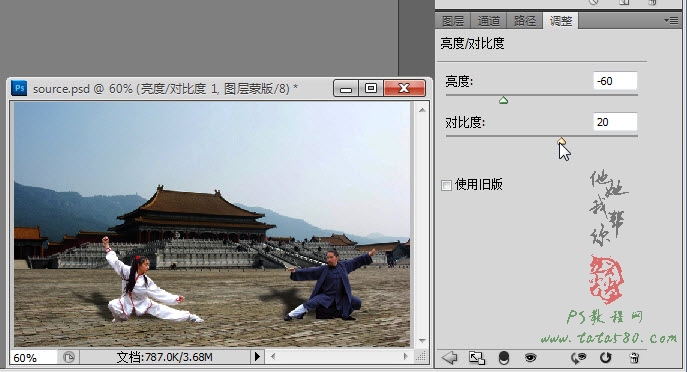Delete this adjustment layer trash icon
Screen dimensions: 687x372
[634, 358]
